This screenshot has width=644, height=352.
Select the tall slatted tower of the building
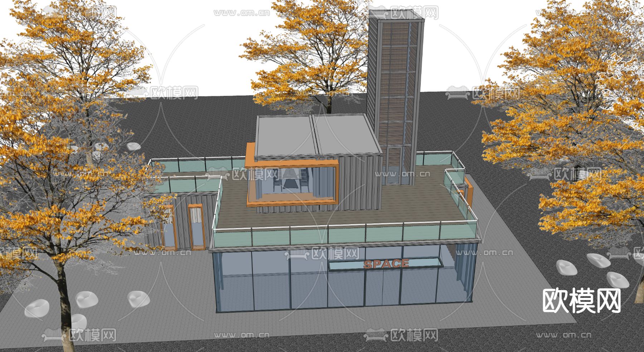(x=395, y=97)
